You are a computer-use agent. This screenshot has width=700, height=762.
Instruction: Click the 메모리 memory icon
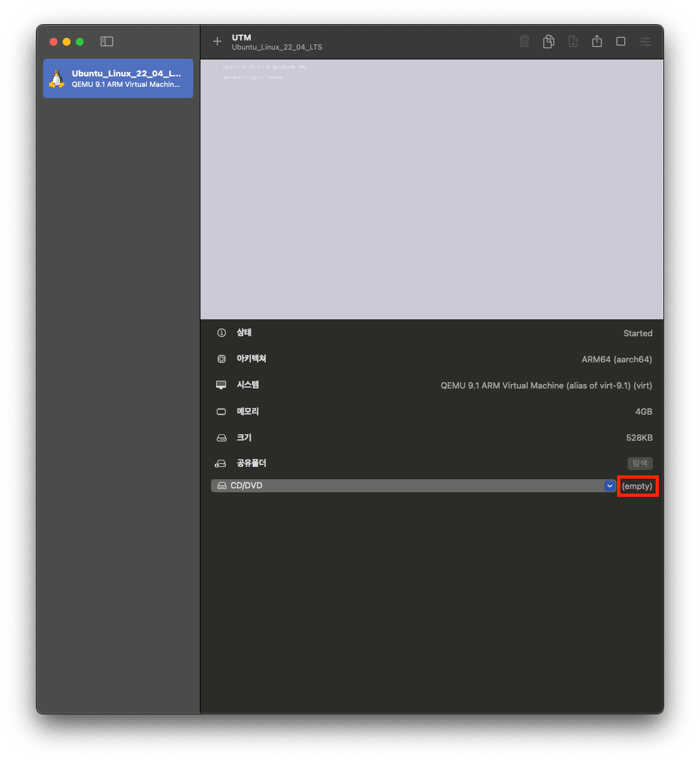(221, 411)
